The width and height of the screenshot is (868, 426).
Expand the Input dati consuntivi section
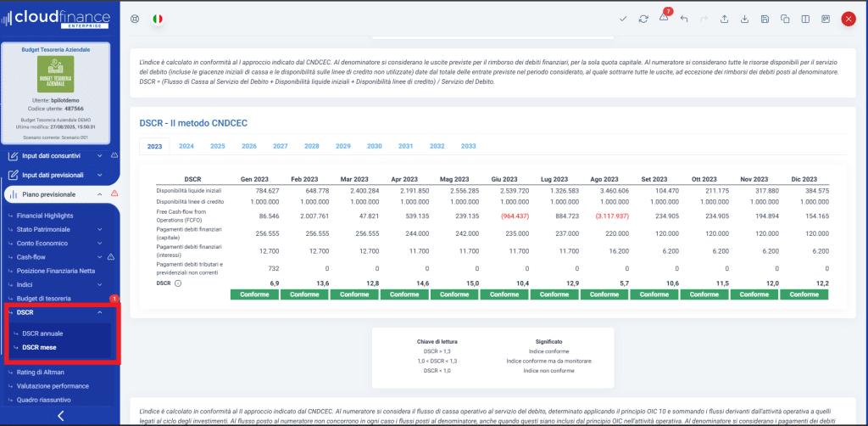tap(100, 156)
